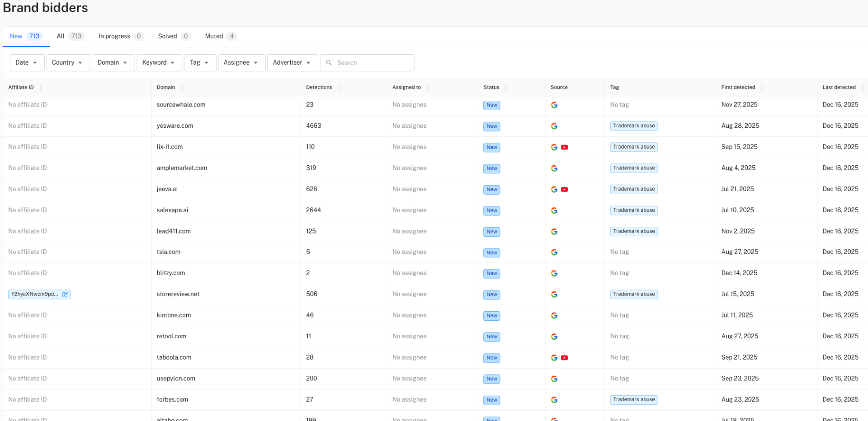Click the Google source icon for amplemarket.com
Screen dimensions: 868x421
[554, 168]
